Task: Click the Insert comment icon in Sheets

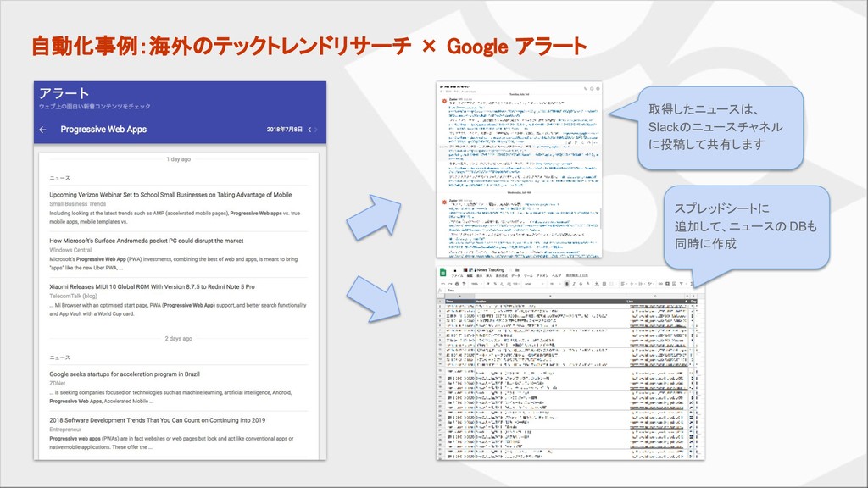Action: [667, 284]
